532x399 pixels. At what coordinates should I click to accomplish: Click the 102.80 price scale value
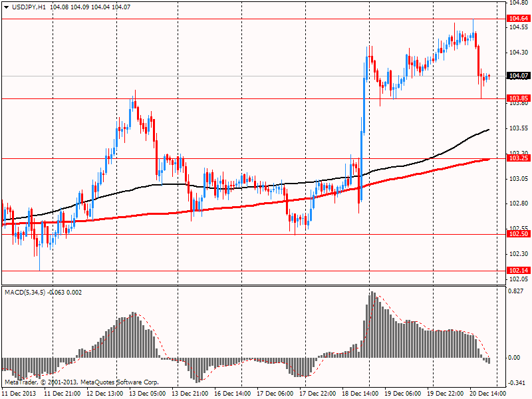519,203
